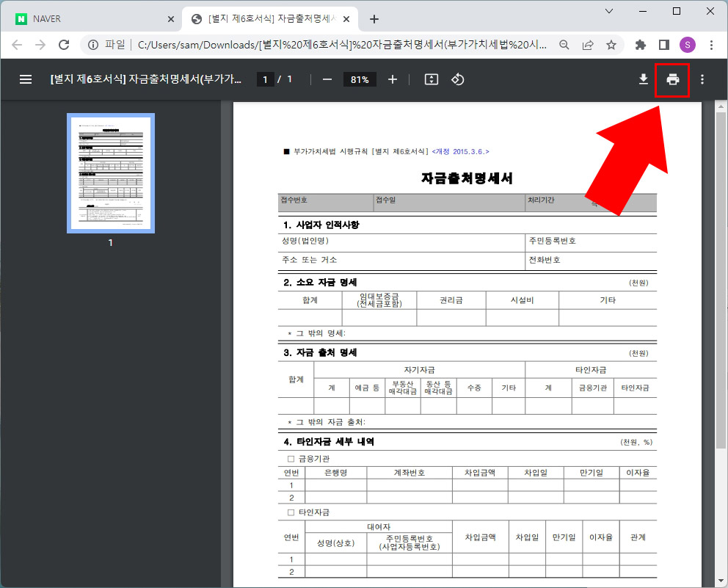Select the page 1 thumbnail
The image size is (728, 588).
[x=110, y=173]
